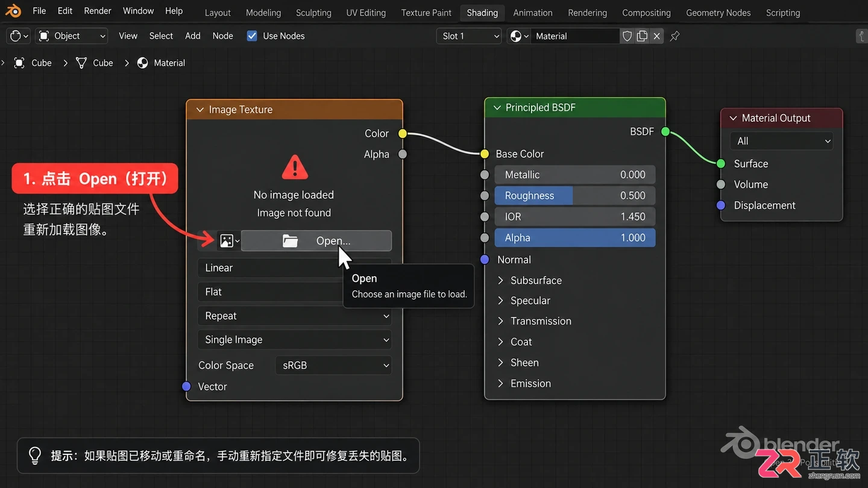Open the Flat projection dropdown

coord(294,292)
